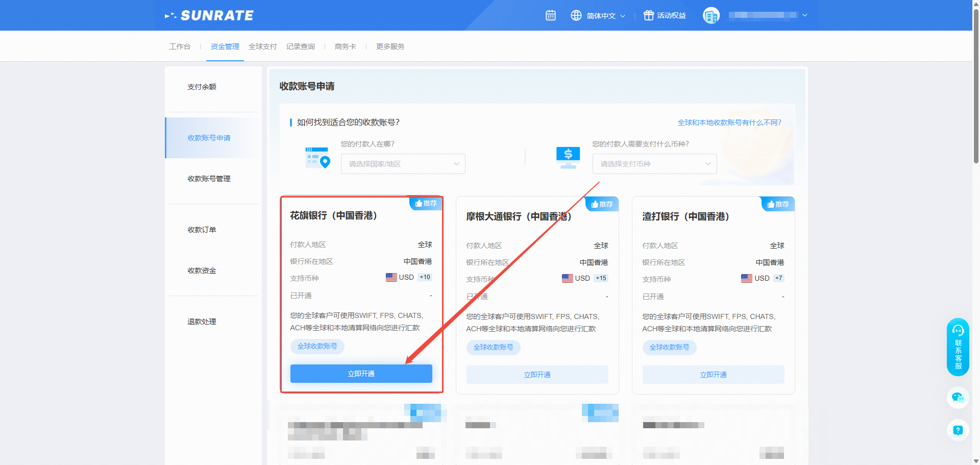This screenshot has height=465, width=980.
Task: Click 立即开通 for Citibank Hong Kong
Action: [x=361, y=374]
